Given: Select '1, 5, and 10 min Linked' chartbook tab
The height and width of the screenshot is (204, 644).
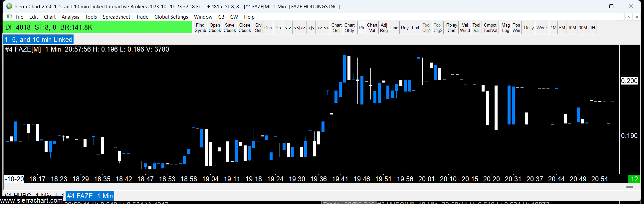Looking at the screenshot, I should pyautogui.click(x=38, y=40).
